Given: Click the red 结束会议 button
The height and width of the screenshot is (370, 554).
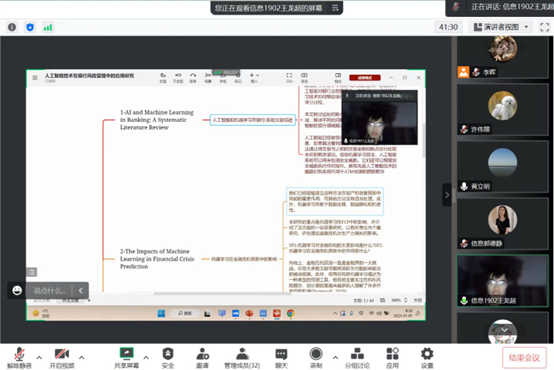Looking at the screenshot, I should [x=524, y=358].
